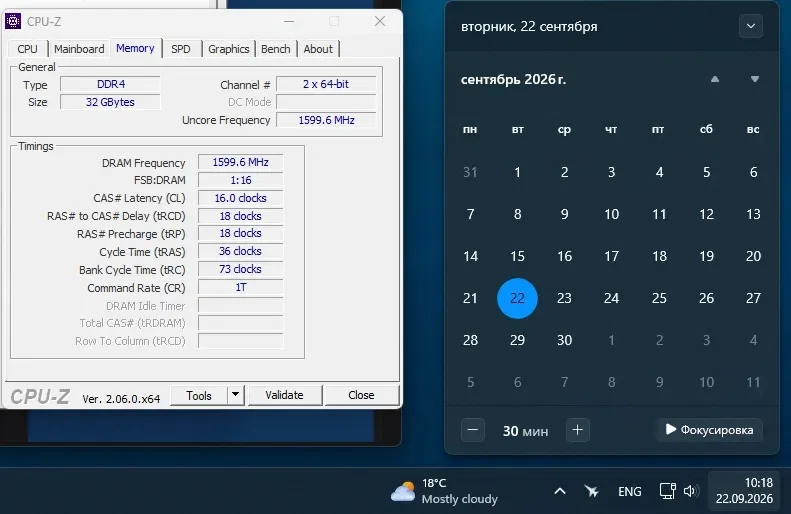The height and width of the screenshot is (514, 791).
Task: Open the SPD tab
Action: 181,49
